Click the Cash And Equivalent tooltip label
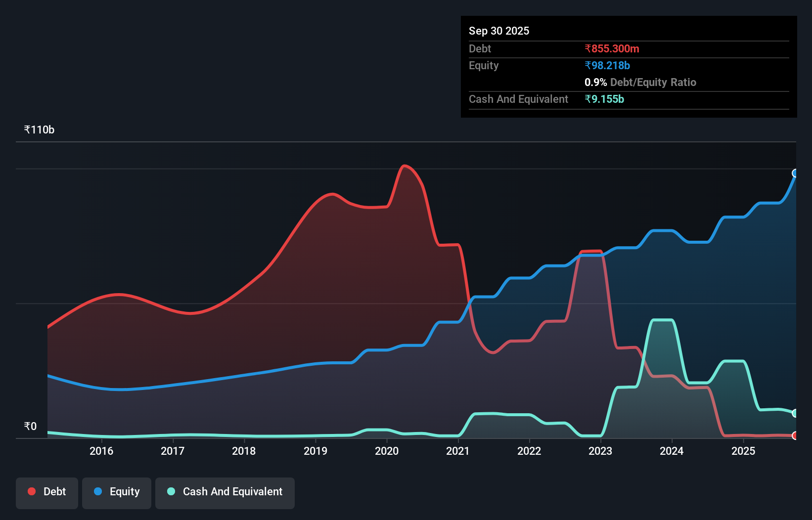The width and height of the screenshot is (812, 520). pyautogui.click(x=518, y=99)
